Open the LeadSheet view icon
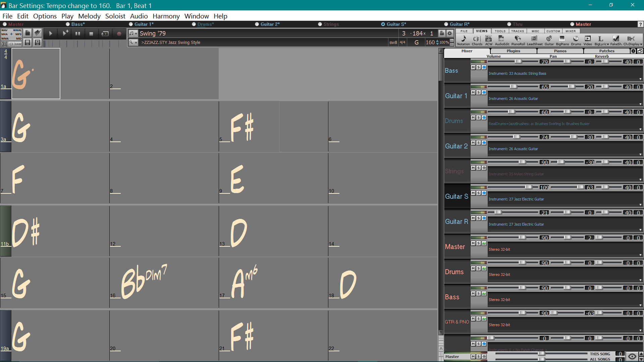The width and height of the screenshot is (644, 362). [535, 40]
